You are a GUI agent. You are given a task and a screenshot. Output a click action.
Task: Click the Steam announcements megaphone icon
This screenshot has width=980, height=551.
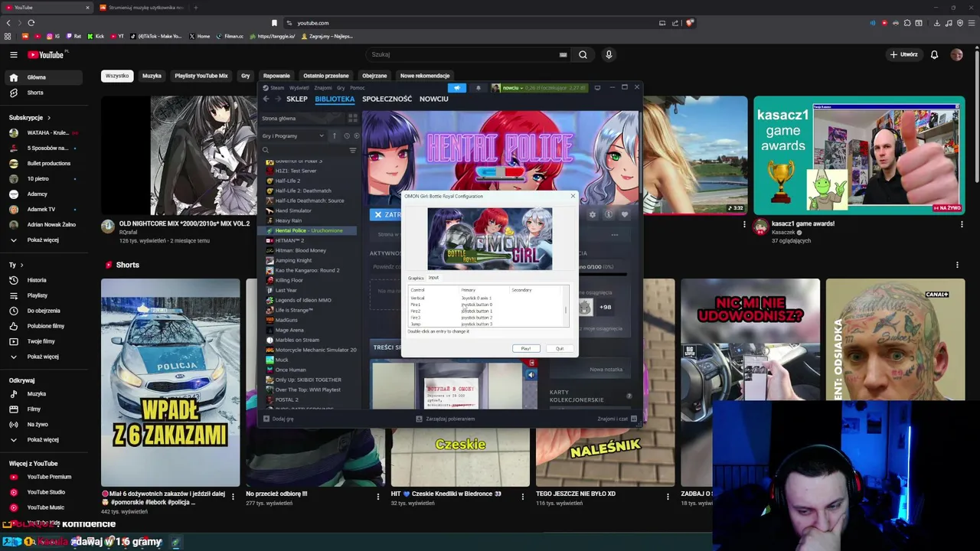click(457, 87)
